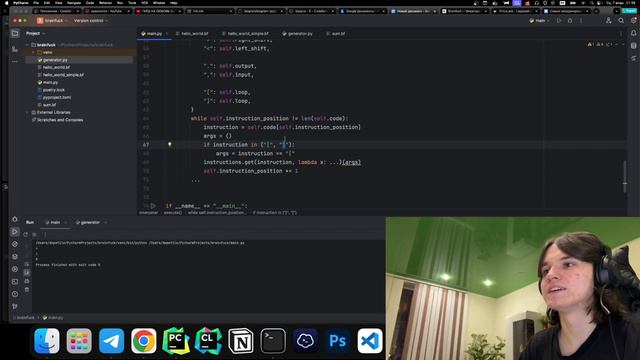Click the Run main configuration play button
Image resolution: width=640 pixels, height=360 pixels.
[x=559, y=20]
